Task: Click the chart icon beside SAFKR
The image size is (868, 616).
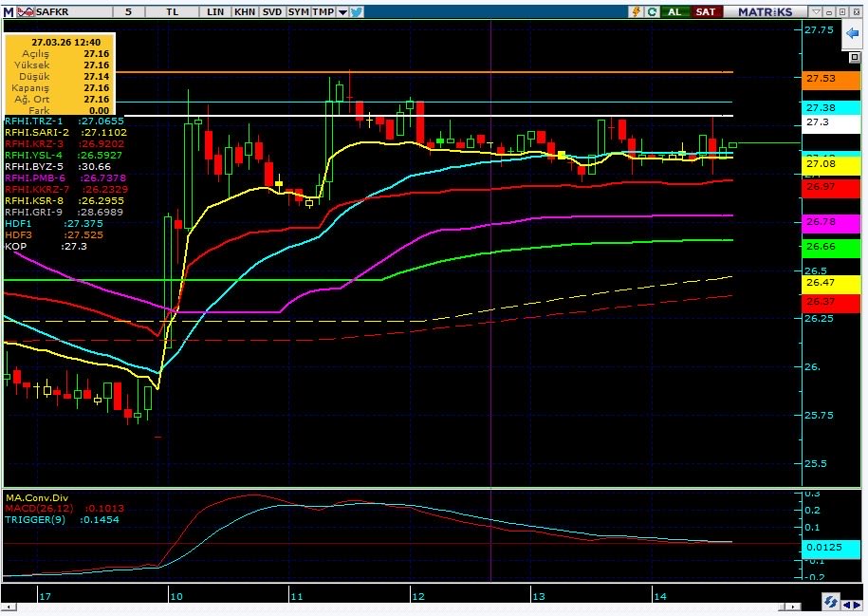Action: [x=26, y=11]
